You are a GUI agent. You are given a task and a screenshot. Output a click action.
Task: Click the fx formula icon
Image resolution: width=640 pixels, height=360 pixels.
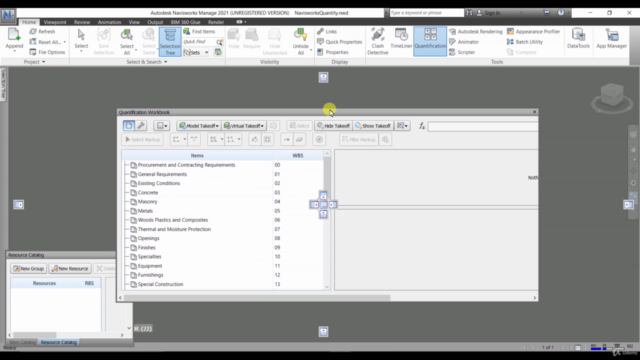point(422,127)
